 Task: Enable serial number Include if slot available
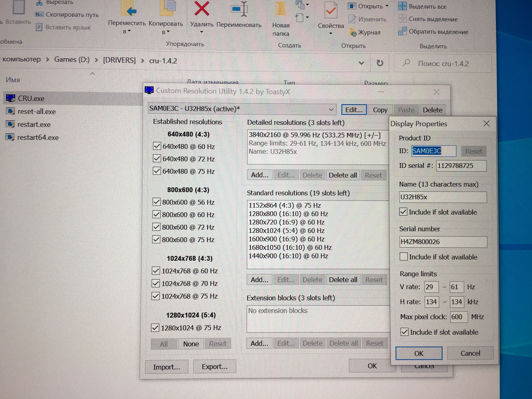403,256
